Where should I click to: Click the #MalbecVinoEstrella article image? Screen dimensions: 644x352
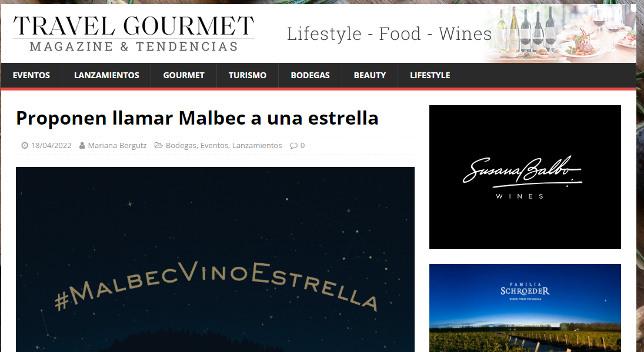(215, 259)
